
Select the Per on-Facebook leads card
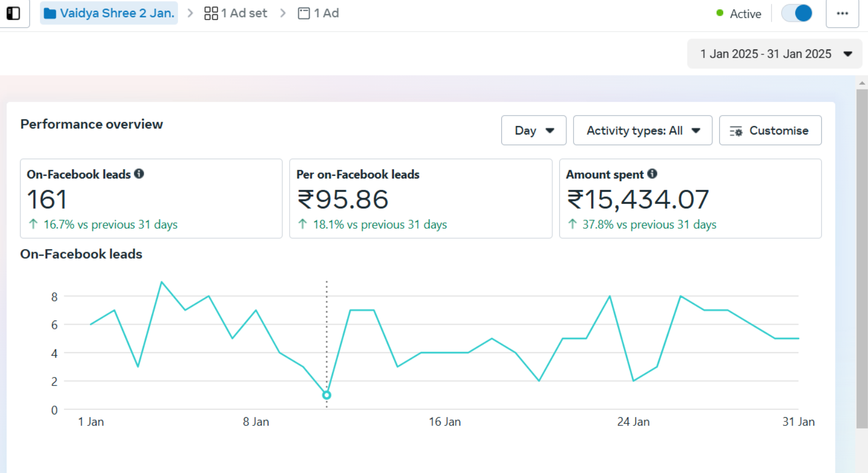click(x=420, y=199)
